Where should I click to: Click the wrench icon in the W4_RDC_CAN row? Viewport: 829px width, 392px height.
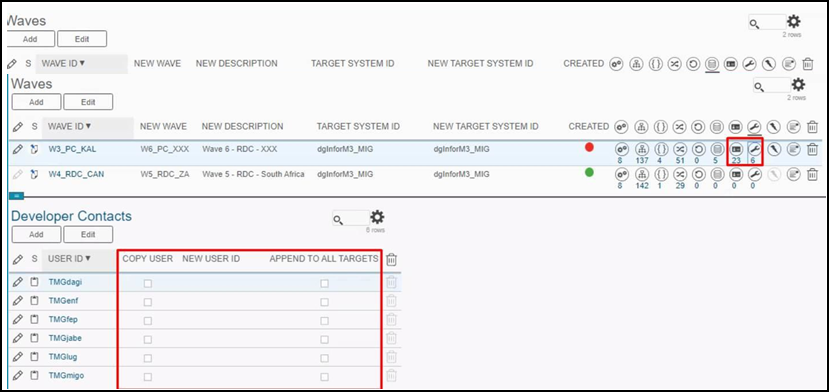tap(754, 174)
